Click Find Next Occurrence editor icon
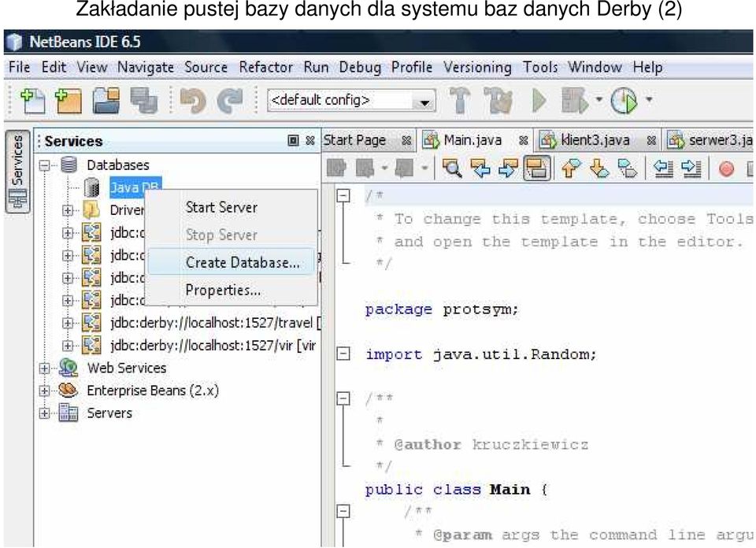756x548 pixels. 508,168
